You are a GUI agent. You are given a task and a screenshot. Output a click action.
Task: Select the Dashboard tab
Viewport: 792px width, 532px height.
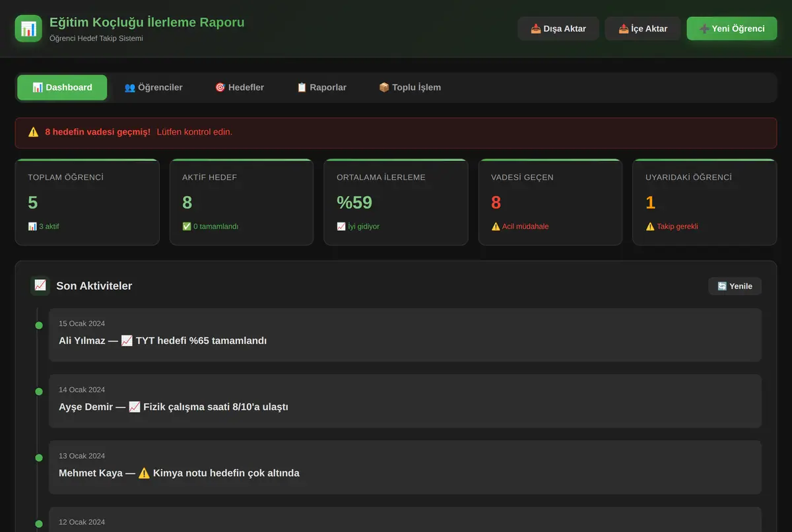62,87
